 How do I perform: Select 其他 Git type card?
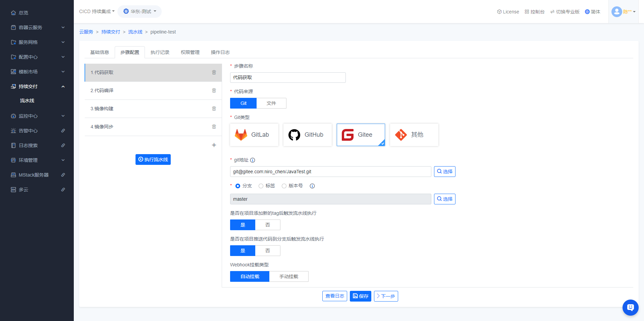pos(414,135)
